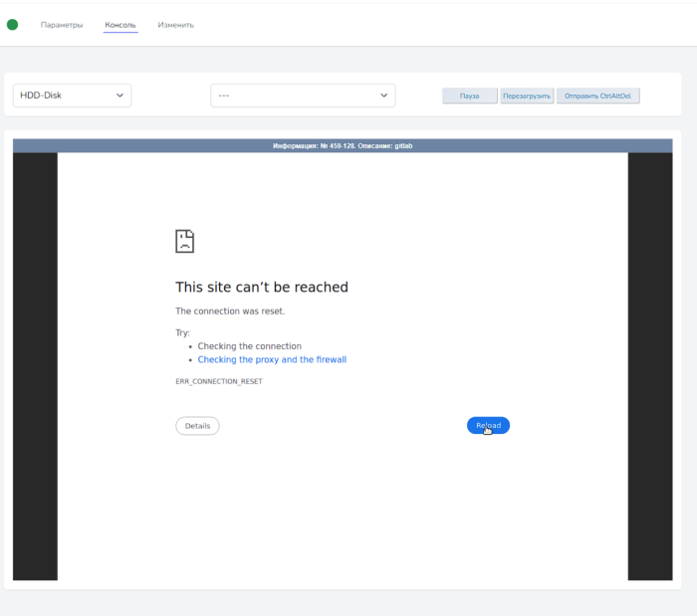Click the Перезагрузить button

pyautogui.click(x=527, y=96)
